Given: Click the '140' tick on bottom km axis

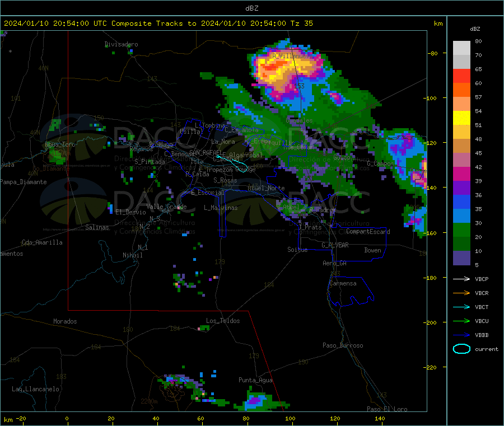Looking at the screenshot, I should coord(380,418).
